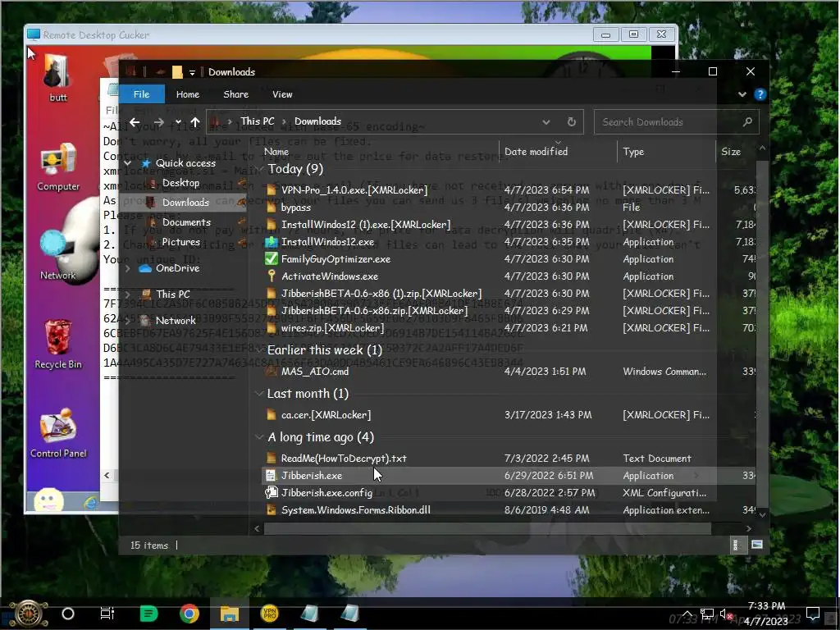This screenshot has height=630, width=840.
Task: Open VPN Pro from taskbar
Action: pyautogui.click(x=269, y=614)
